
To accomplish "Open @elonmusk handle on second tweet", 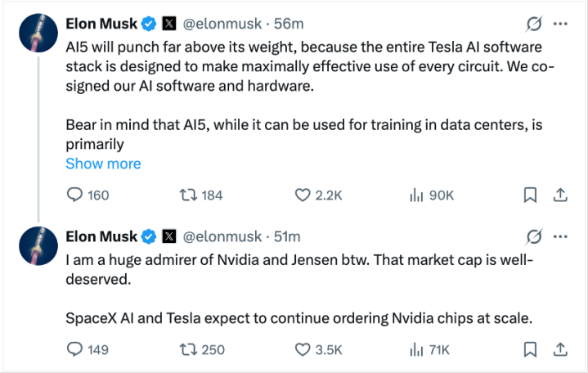I will tap(222, 236).
